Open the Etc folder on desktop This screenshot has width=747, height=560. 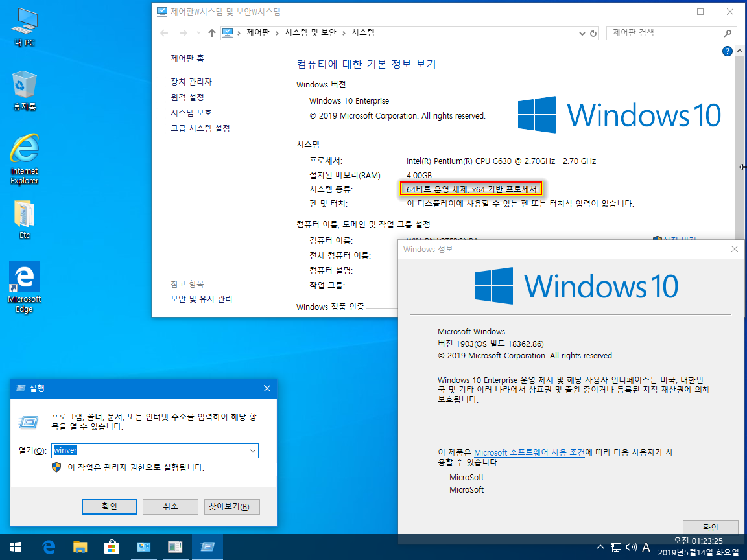(x=24, y=220)
